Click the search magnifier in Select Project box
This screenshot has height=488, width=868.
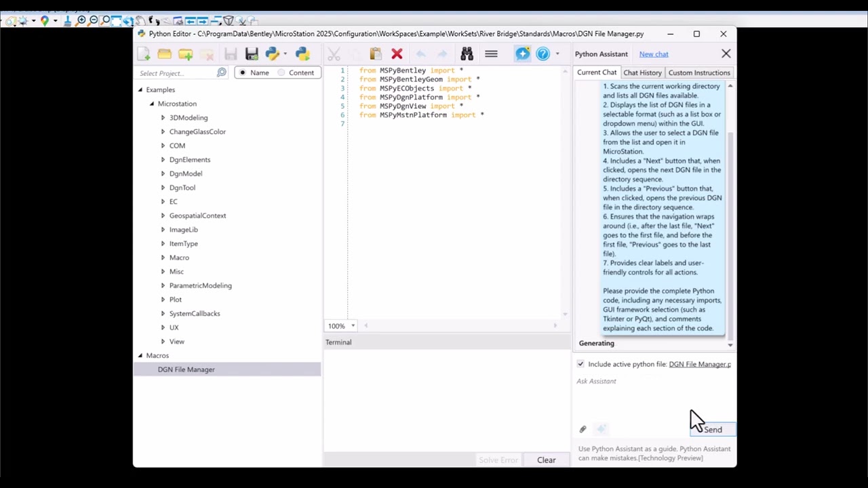click(222, 73)
